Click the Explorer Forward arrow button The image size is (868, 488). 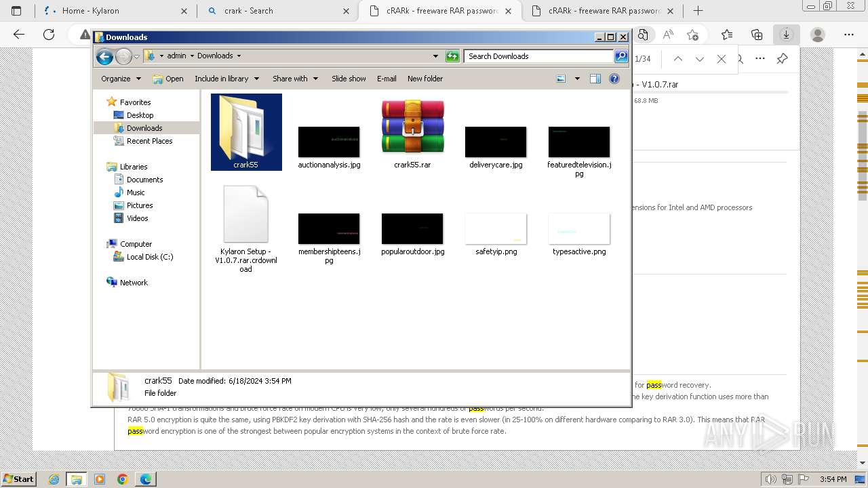click(123, 56)
